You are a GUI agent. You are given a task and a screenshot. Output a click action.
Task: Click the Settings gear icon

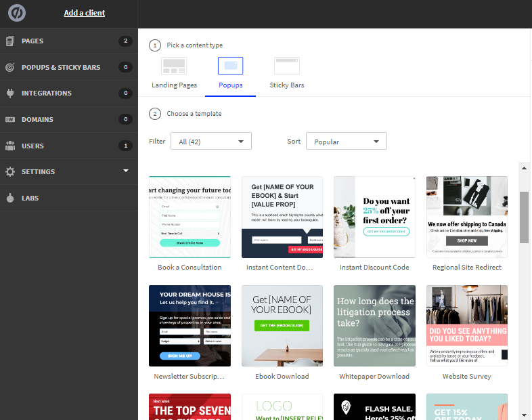point(10,172)
